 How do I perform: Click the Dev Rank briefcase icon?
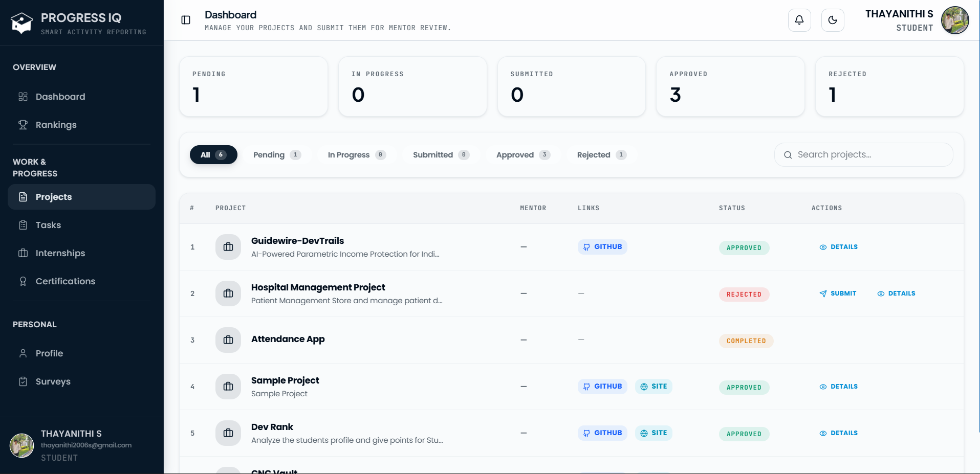[228, 433]
